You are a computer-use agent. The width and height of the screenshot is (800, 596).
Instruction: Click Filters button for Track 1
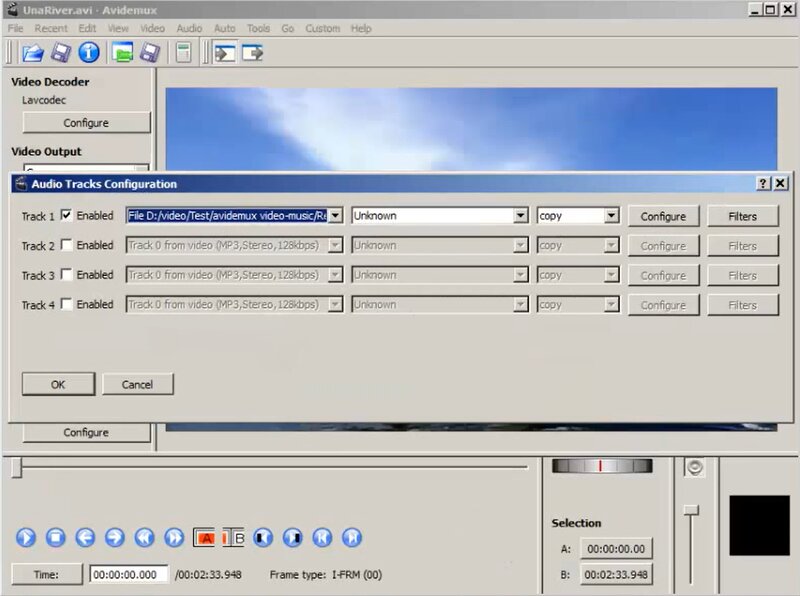pyautogui.click(x=742, y=216)
